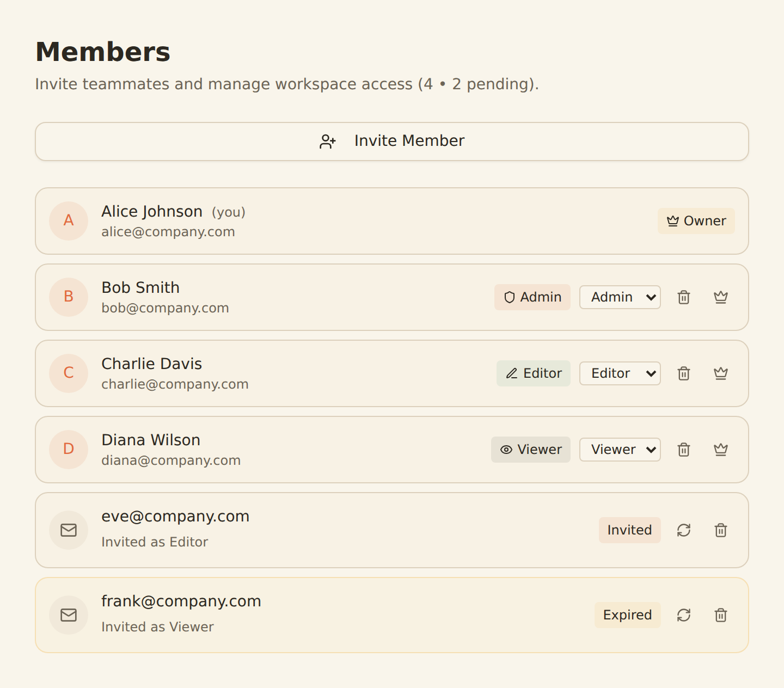Click the Viewer badge on Diana Wilson's row
The width and height of the screenshot is (784, 688).
(x=531, y=450)
